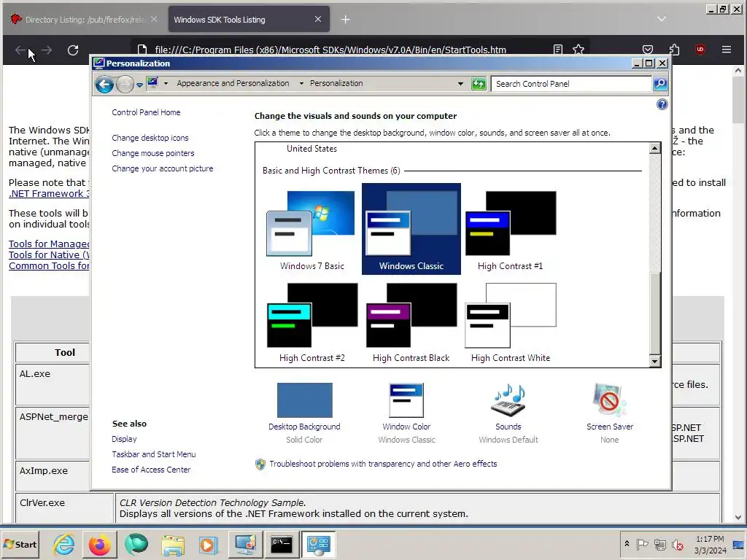Image resolution: width=747 pixels, height=560 pixels.
Task: Open the Common Tools link in Firefox page
Action: coord(49,265)
